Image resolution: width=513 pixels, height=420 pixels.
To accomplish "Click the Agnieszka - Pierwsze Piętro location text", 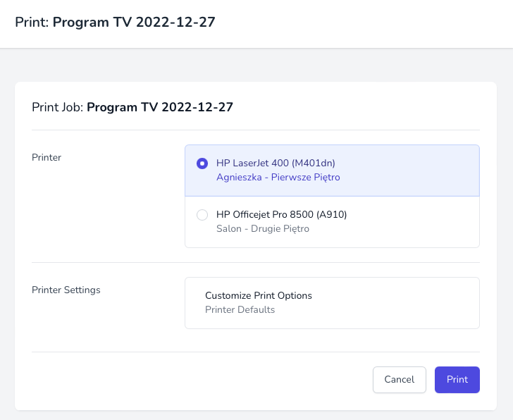I will point(278,178).
